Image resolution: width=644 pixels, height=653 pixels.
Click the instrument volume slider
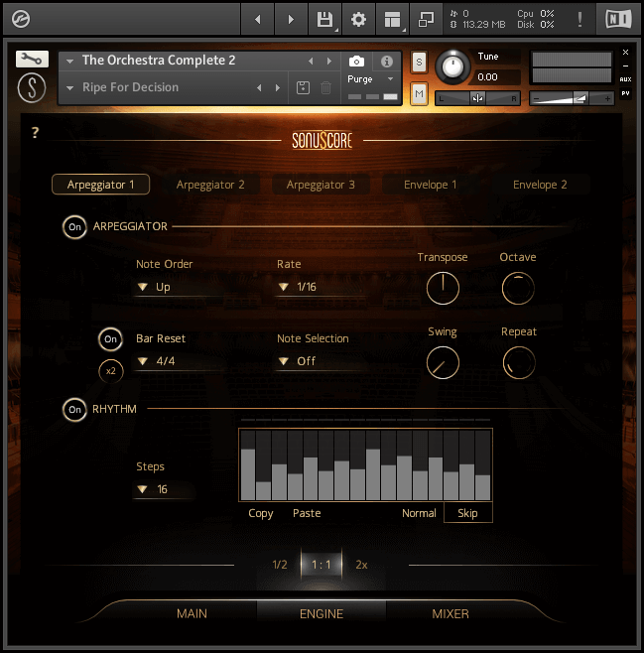point(572,98)
